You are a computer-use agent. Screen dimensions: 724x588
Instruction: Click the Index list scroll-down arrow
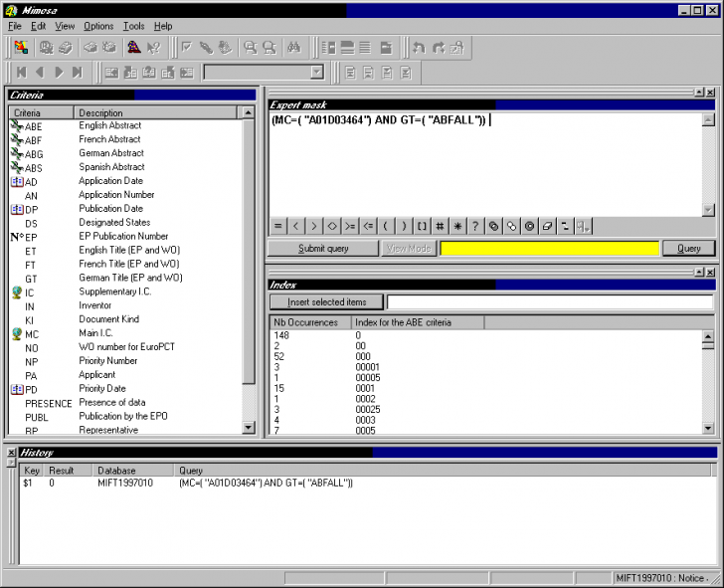(x=708, y=428)
